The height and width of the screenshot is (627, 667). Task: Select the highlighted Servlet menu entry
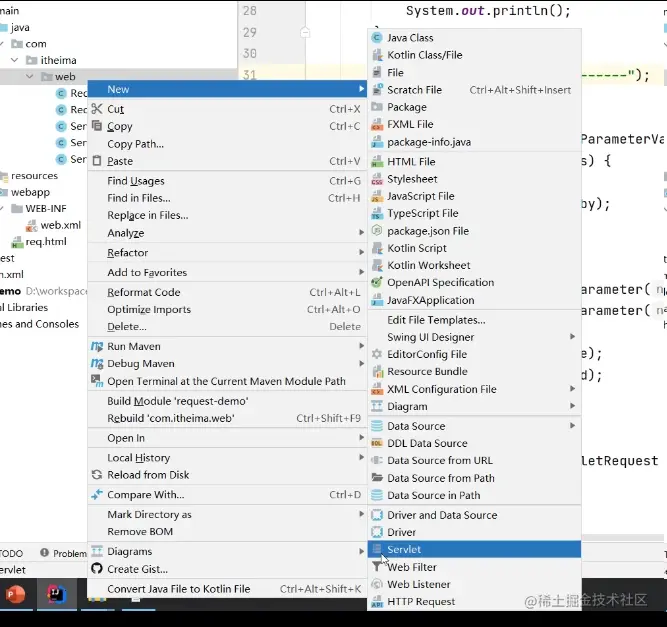tap(474, 549)
